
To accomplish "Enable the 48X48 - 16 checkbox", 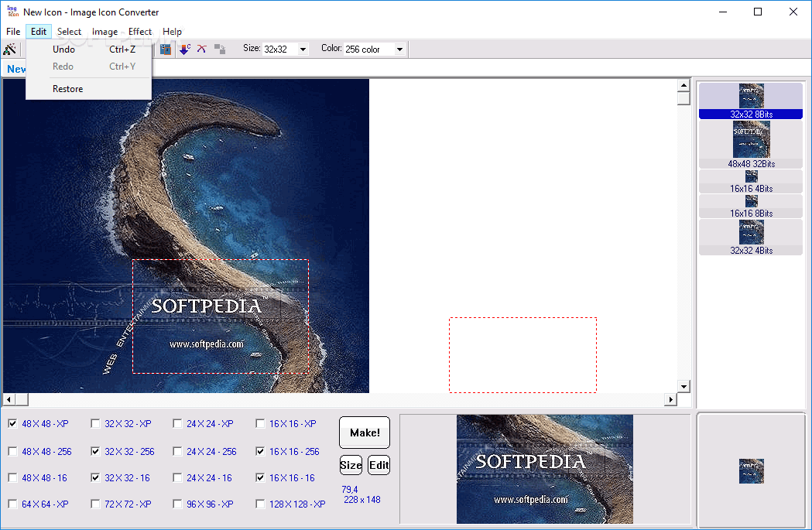I will coord(12,477).
